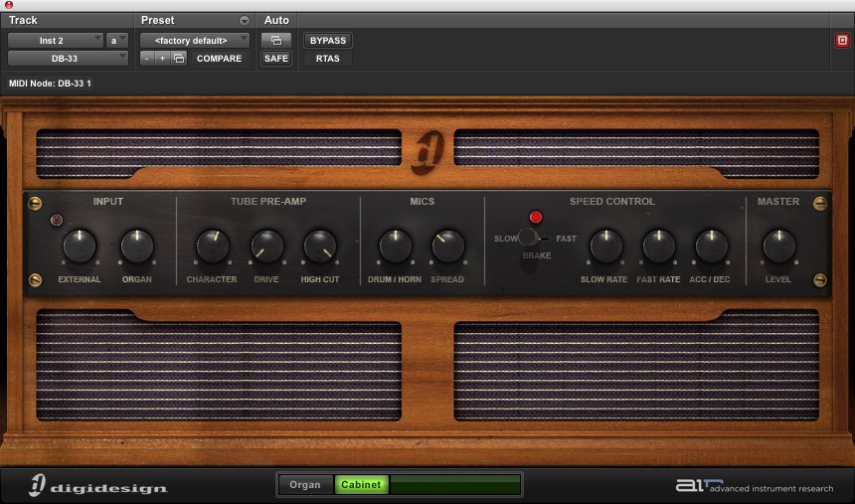
Task: Click the green display field beside Cabinet tab
Action: 455,484
